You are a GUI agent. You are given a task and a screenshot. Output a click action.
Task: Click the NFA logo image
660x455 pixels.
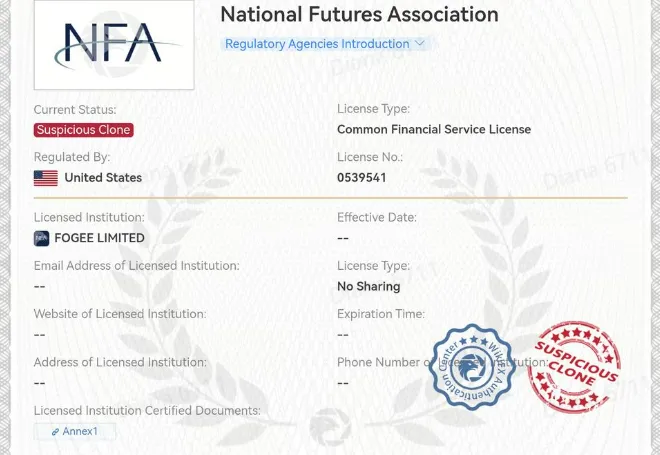pyautogui.click(x=114, y=45)
